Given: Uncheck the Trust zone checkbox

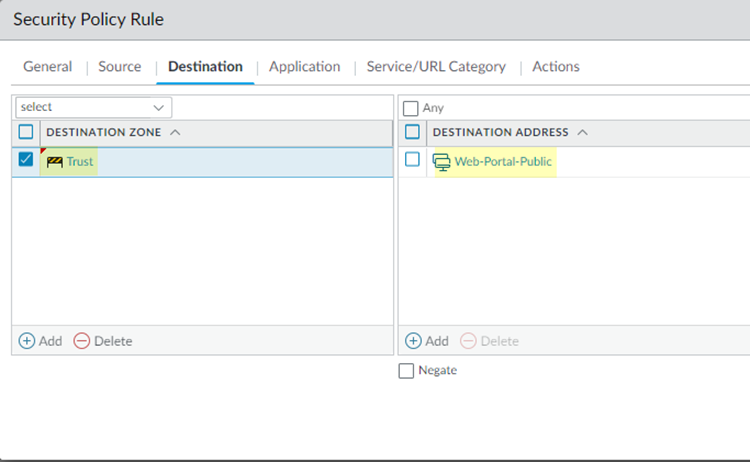Looking at the screenshot, I should tap(26, 160).
